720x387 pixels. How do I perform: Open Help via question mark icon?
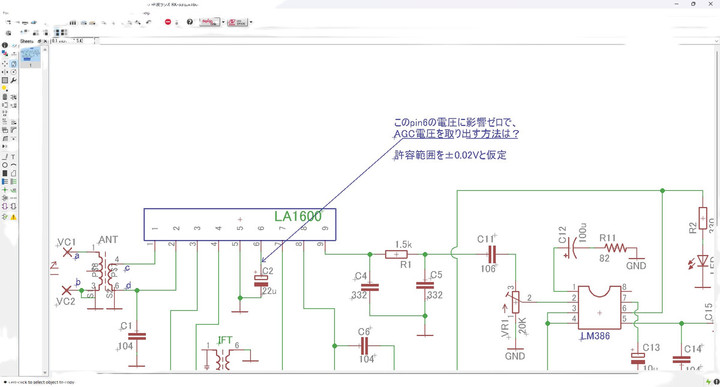pos(190,22)
